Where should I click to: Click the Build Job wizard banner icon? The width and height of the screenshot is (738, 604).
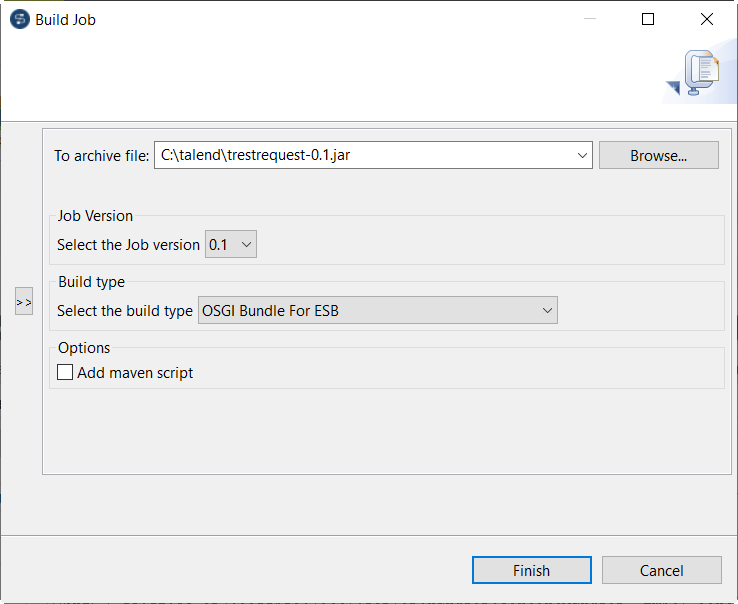(699, 76)
